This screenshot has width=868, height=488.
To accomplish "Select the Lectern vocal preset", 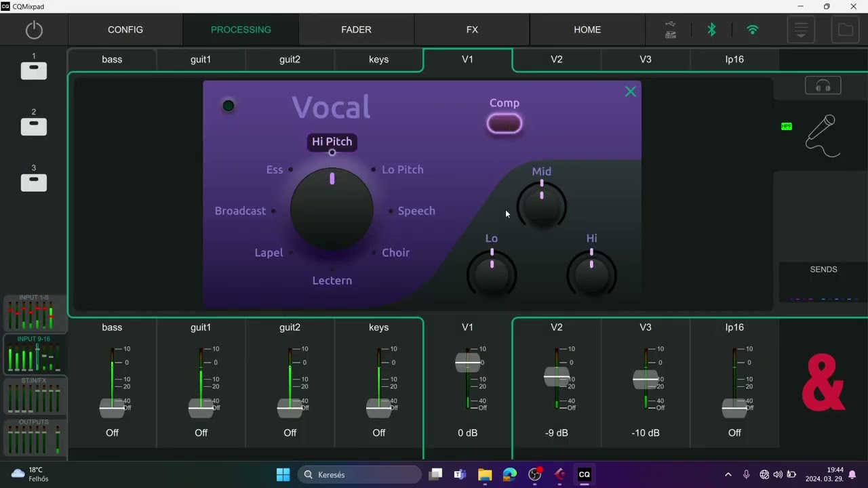I will [x=332, y=281].
